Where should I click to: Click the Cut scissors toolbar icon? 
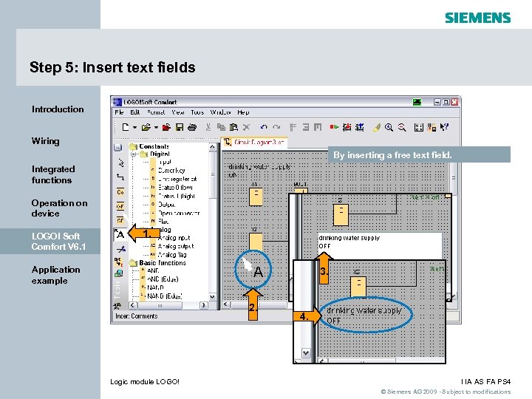(208, 127)
